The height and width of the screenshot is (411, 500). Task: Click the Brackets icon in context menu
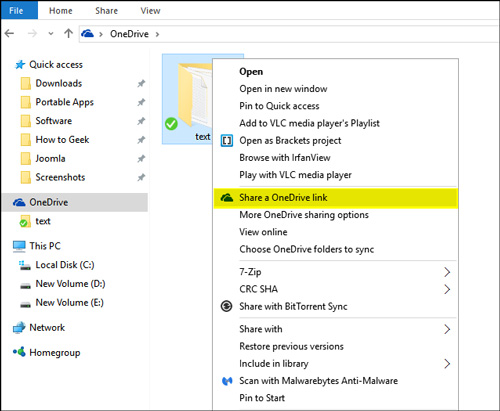point(227,141)
